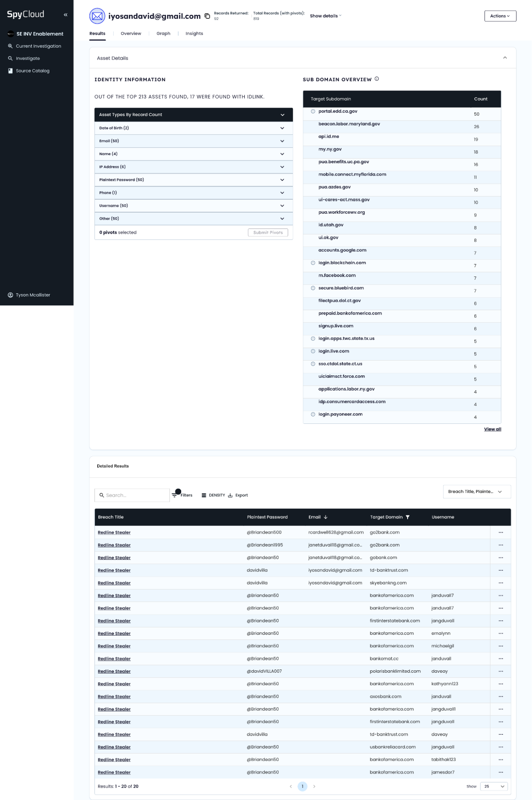The image size is (532, 800).
Task: Go to the previous results page arrow
Action: [291, 786]
